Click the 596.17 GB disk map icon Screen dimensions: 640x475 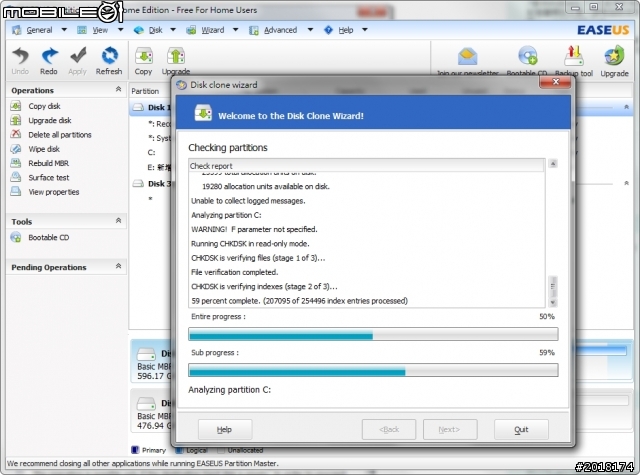(x=146, y=354)
